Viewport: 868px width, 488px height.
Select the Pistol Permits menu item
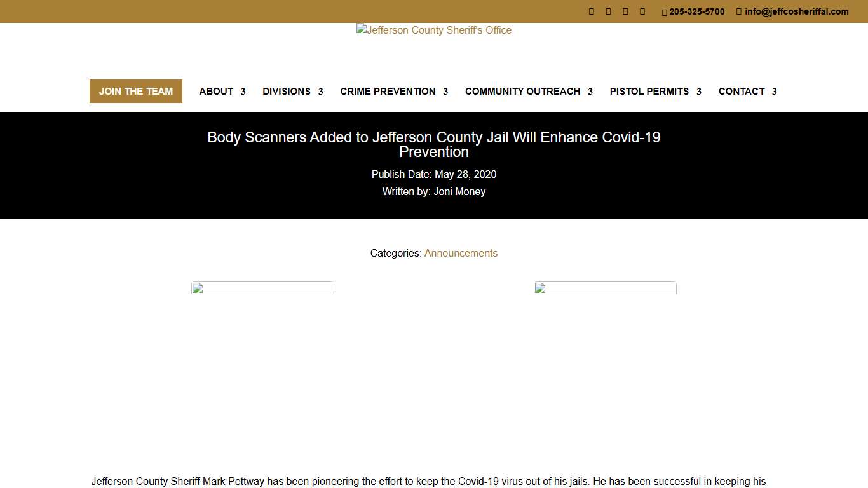[649, 91]
